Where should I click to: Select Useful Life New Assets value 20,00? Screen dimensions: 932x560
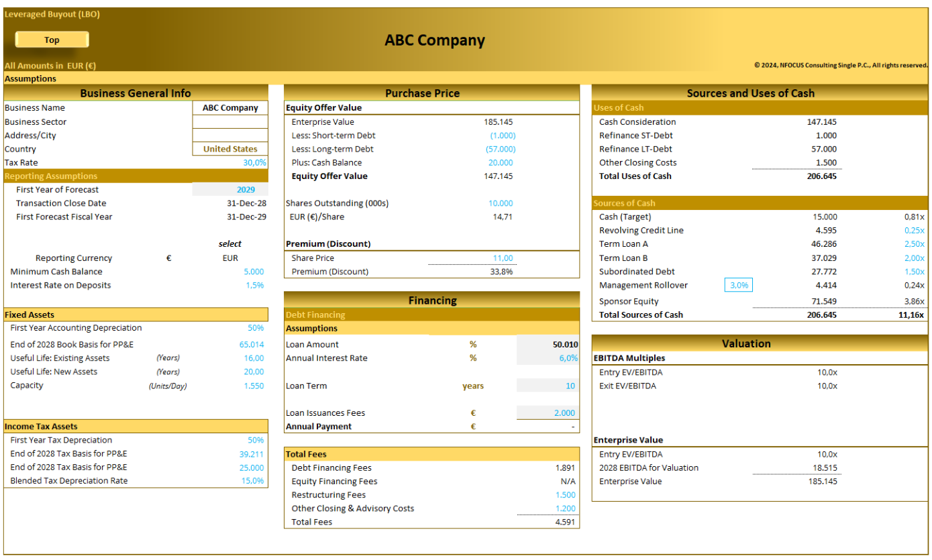tap(254, 372)
